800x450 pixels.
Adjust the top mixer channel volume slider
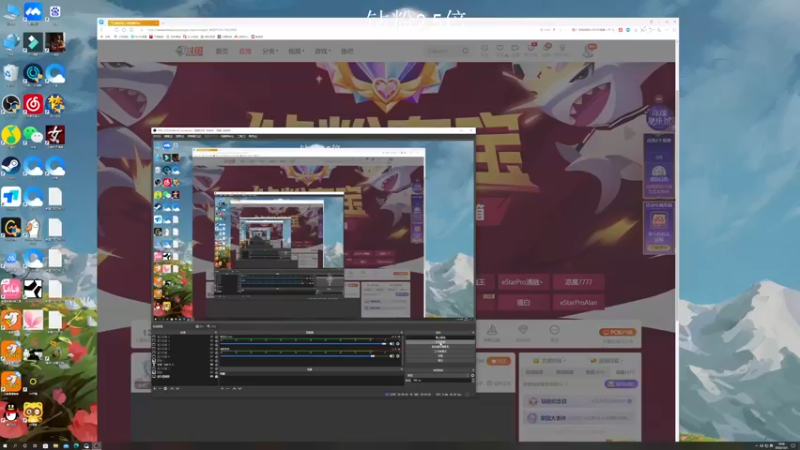[304, 344]
